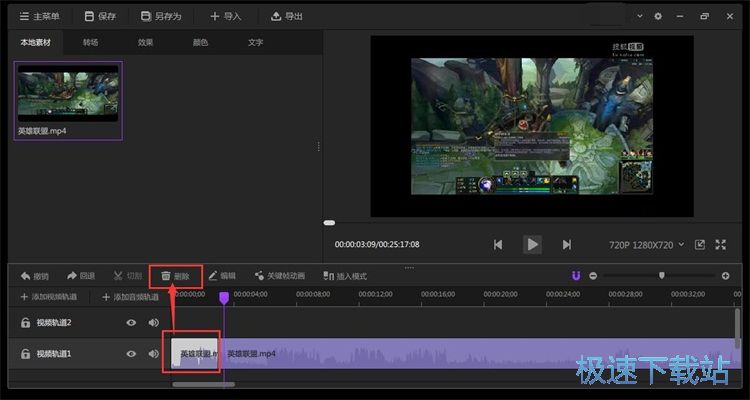750x400 pixels.
Task: Switch to the 文字 text tab
Action: pyautogui.click(x=255, y=43)
